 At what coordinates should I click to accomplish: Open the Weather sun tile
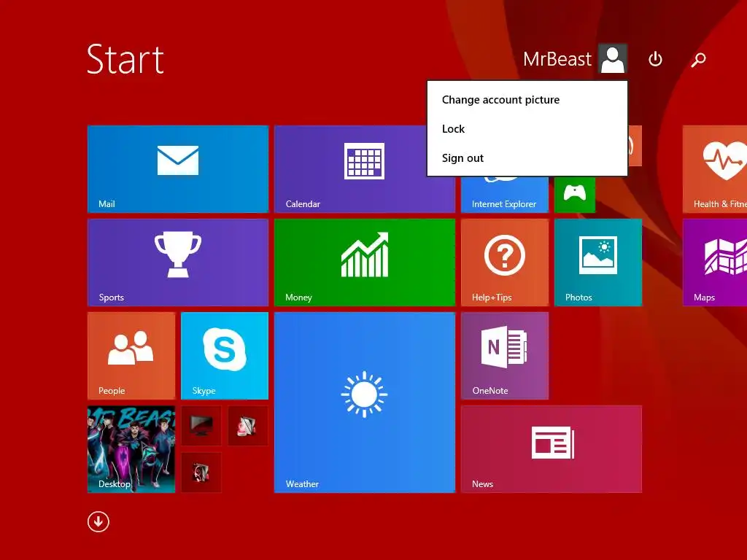click(365, 402)
